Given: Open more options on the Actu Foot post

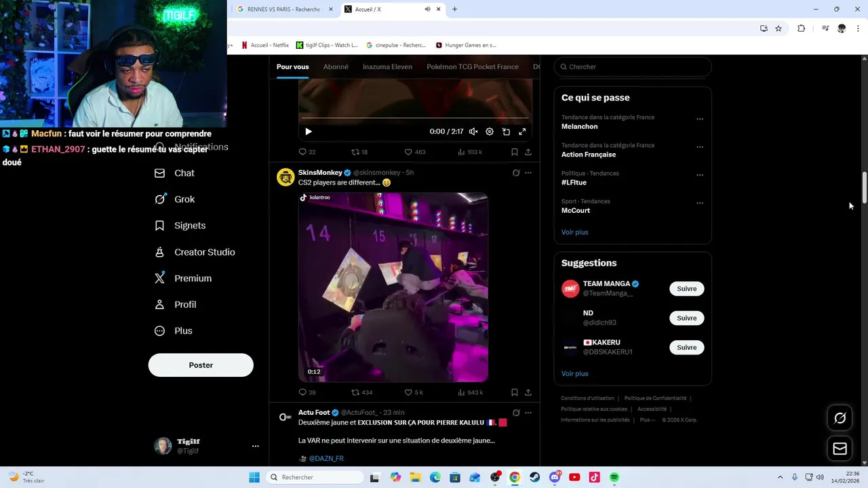Looking at the screenshot, I should click(x=528, y=413).
